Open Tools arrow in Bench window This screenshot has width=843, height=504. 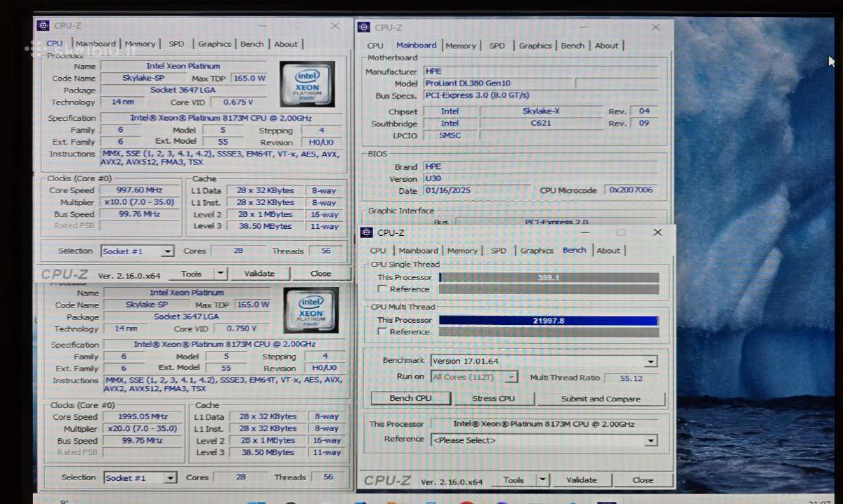point(542,480)
